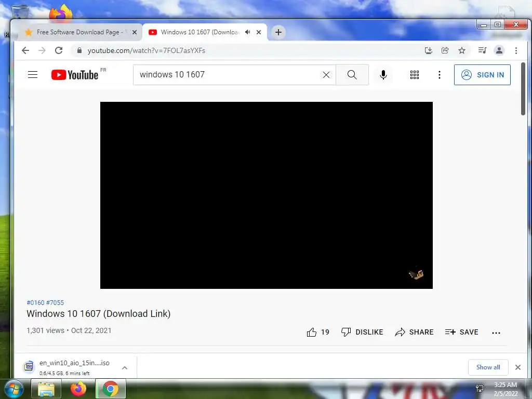The image size is (532, 399).
Task: Launch Firefox from the taskbar
Action: click(78, 389)
